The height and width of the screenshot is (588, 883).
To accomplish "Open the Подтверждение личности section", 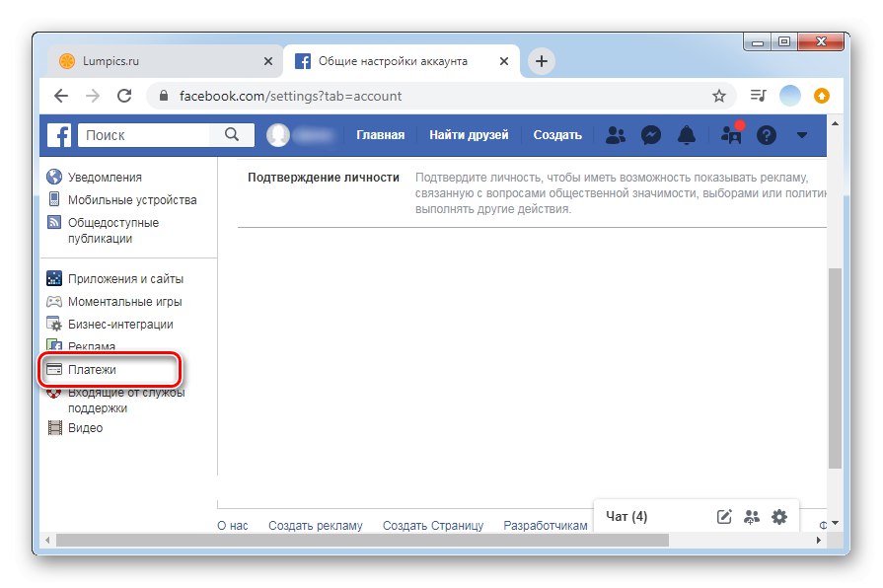I will click(x=324, y=178).
